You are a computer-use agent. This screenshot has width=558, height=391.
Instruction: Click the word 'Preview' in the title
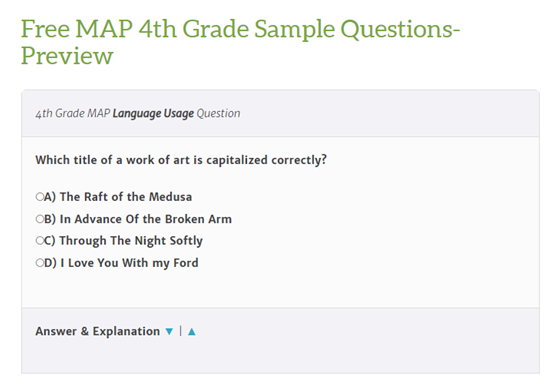67,56
